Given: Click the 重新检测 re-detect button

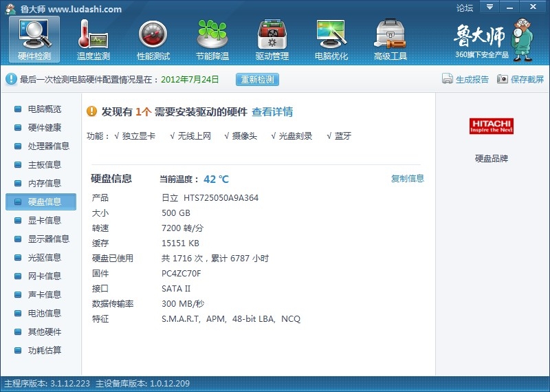Looking at the screenshot, I should [258, 79].
